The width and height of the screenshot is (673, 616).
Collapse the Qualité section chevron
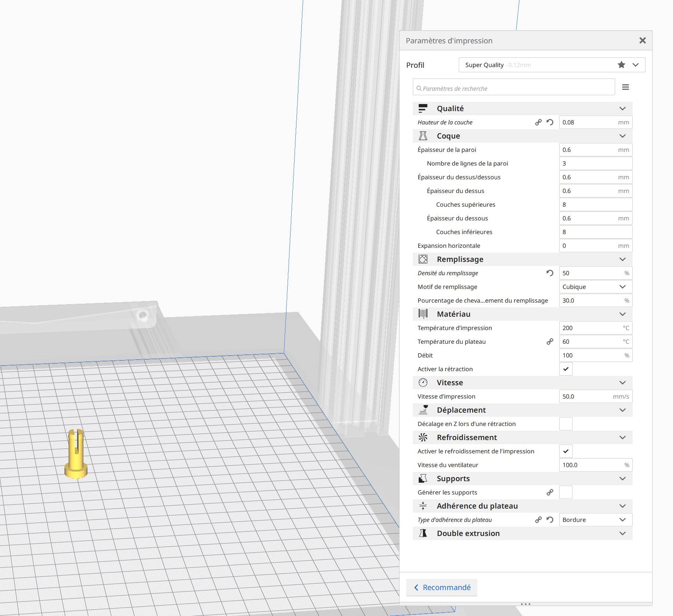click(x=623, y=109)
